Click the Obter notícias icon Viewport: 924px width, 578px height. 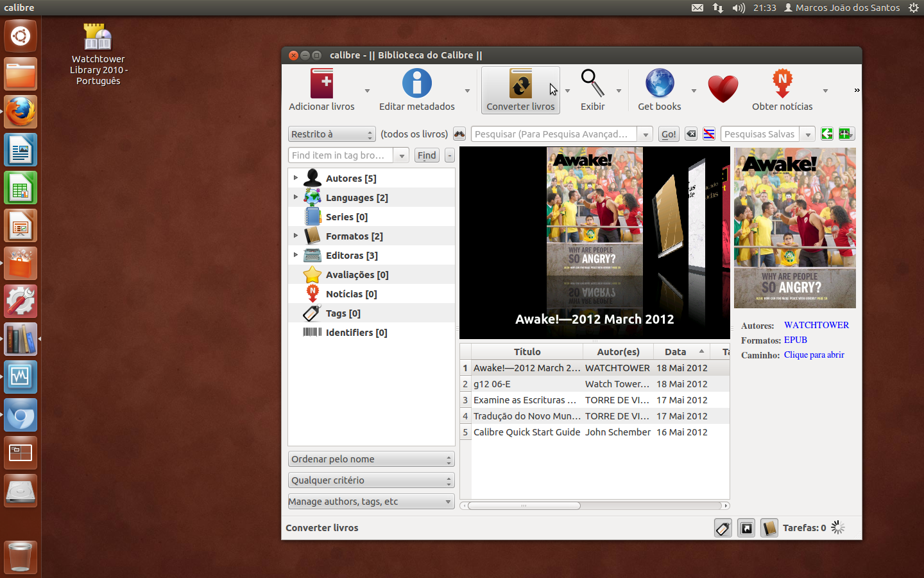click(x=782, y=83)
